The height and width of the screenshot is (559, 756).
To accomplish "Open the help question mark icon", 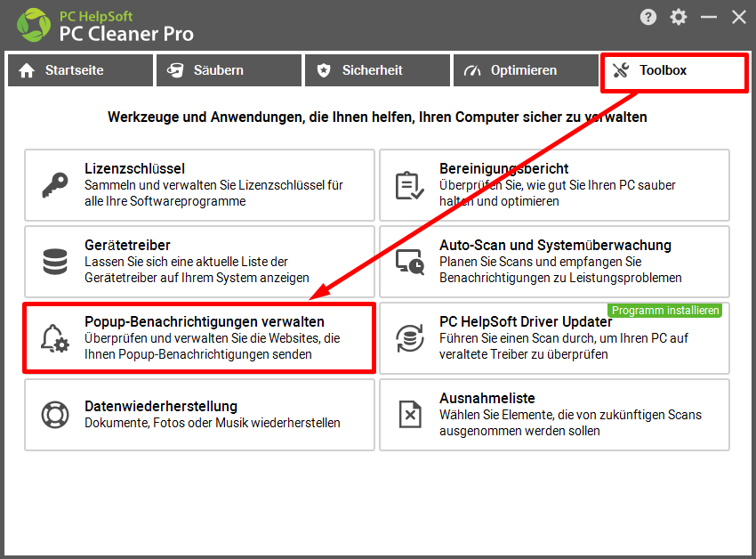I will coord(648,18).
